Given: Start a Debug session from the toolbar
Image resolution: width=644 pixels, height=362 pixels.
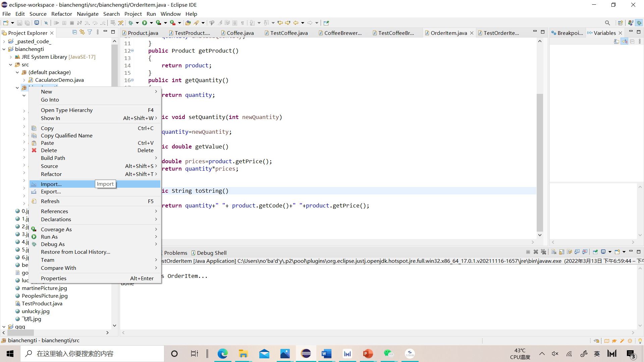Looking at the screenshot, I should 130,23.
